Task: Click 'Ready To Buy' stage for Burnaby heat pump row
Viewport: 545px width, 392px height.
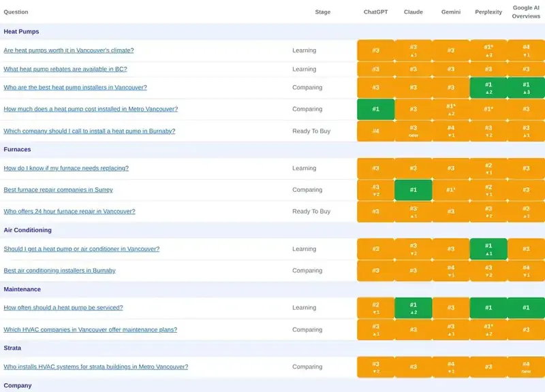Action: (x=311, y=131)
